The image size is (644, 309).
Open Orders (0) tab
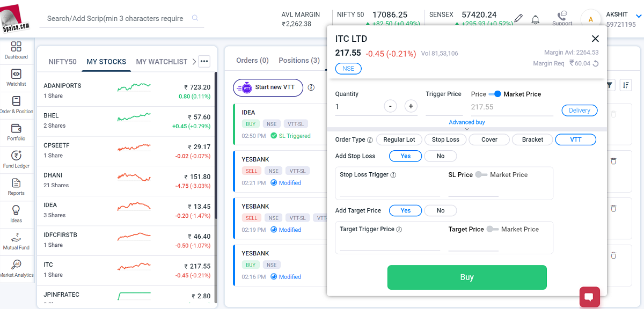pyautogui.click(x=252, y=61)
